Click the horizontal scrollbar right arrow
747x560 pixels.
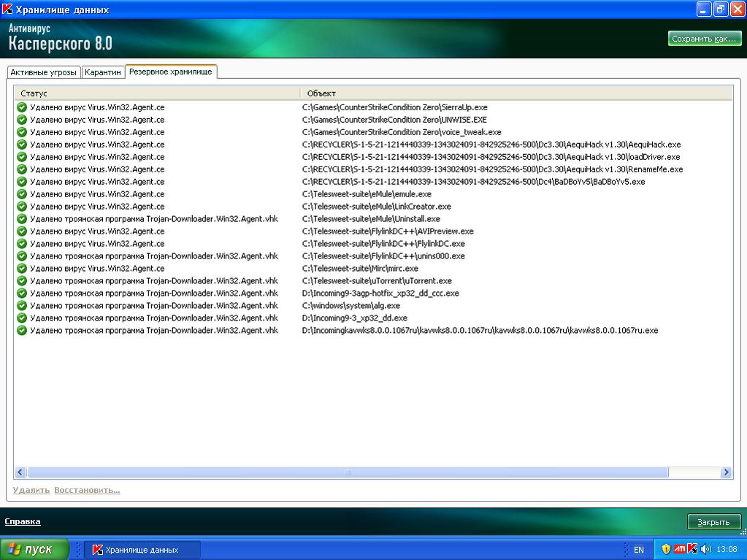coord(726,472)
